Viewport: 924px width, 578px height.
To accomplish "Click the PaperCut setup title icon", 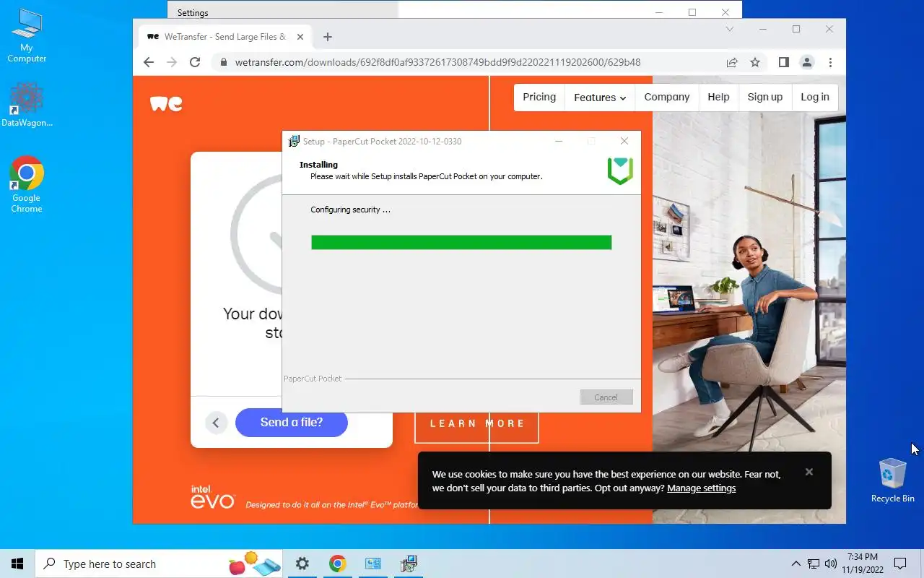I will click(294, 141).
